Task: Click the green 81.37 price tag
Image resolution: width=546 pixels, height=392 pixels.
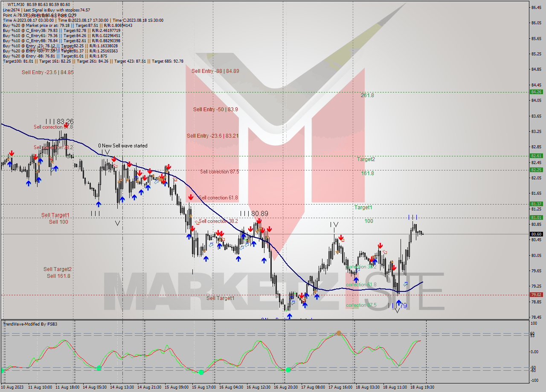Action: (536, 204)
